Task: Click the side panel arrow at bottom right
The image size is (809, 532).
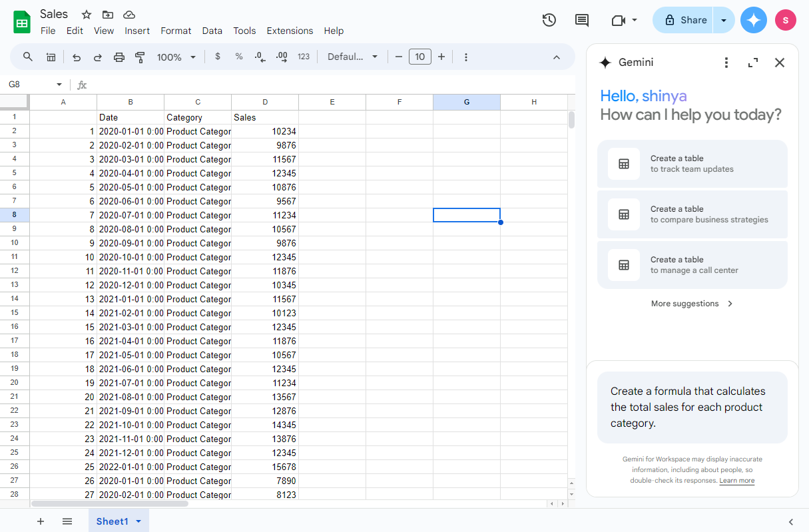Action: click(791, 522)
